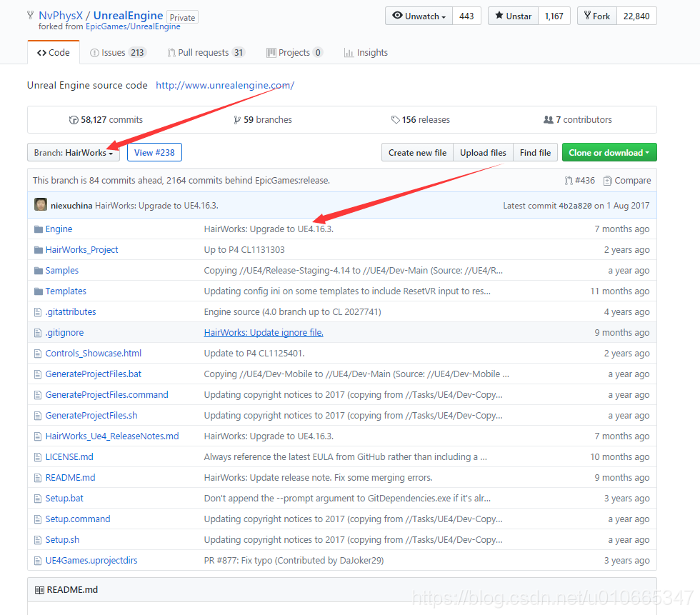
Task: Click the View #238 button
Action: click(x=154, y=153)
